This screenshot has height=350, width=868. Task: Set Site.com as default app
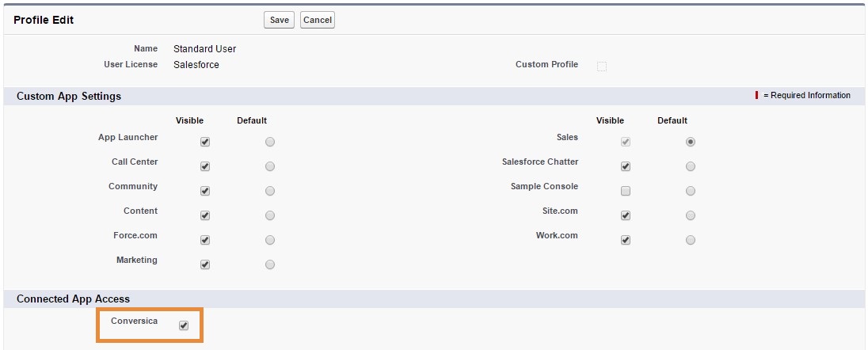click(x=691, y=215)
